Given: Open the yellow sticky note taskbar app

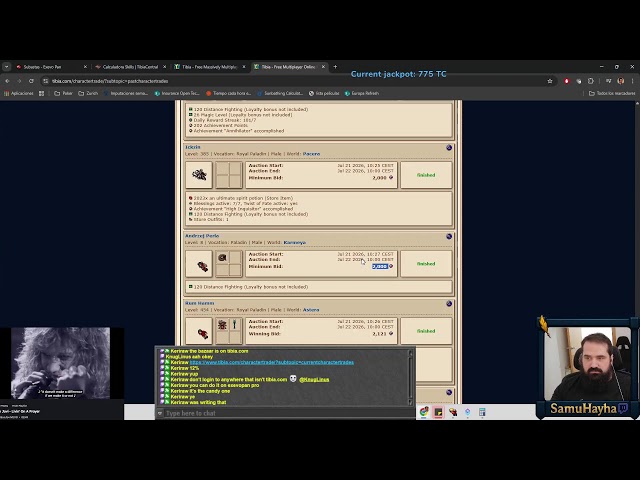Looking at the screenshot, I should (x=438, y=412).
